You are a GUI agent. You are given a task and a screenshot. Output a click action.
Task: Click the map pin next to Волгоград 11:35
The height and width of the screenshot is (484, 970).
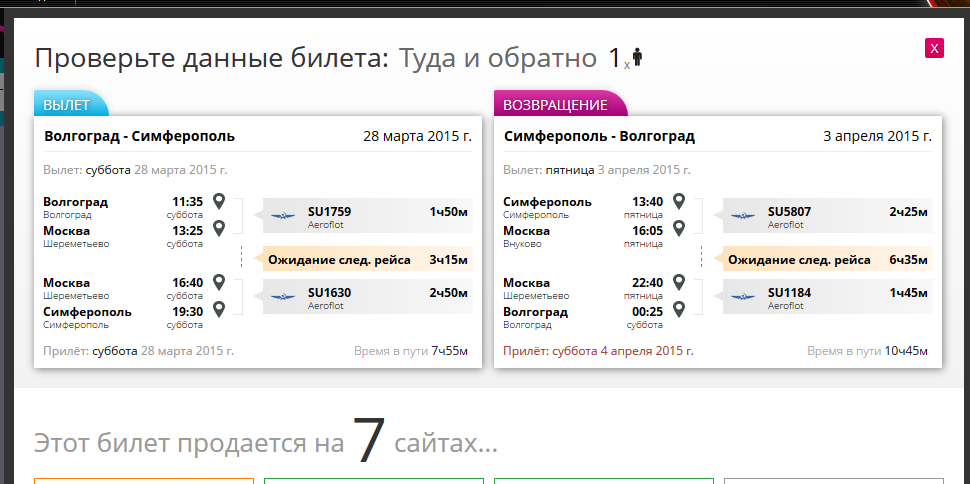(x=219, y=202)
